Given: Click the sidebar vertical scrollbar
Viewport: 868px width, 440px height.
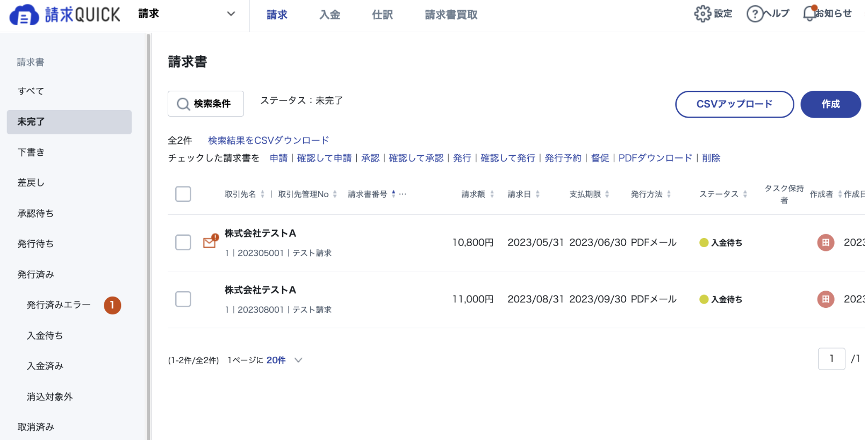Looking at the screenshot, I should 148,236.
